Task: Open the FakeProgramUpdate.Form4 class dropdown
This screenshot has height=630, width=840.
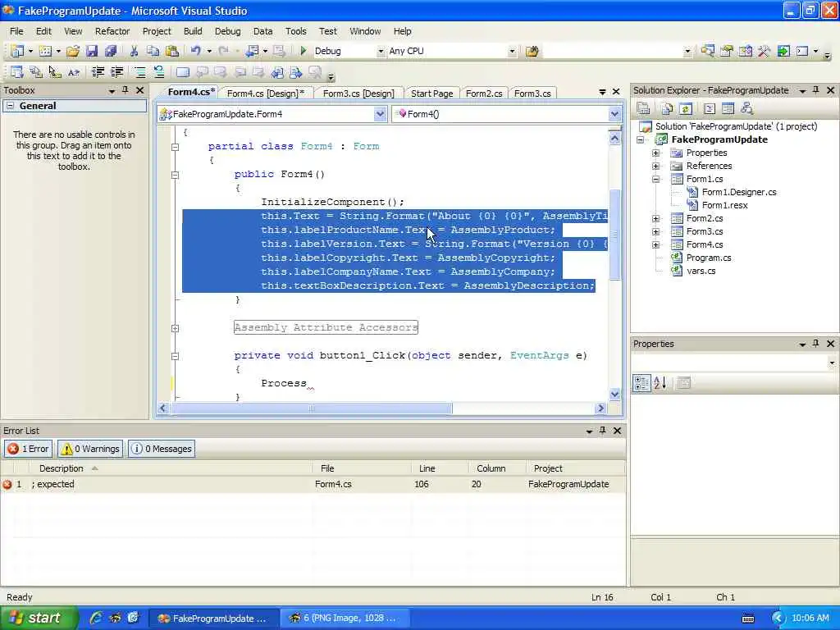Action: pyautogui.click(x=380, y=113)
